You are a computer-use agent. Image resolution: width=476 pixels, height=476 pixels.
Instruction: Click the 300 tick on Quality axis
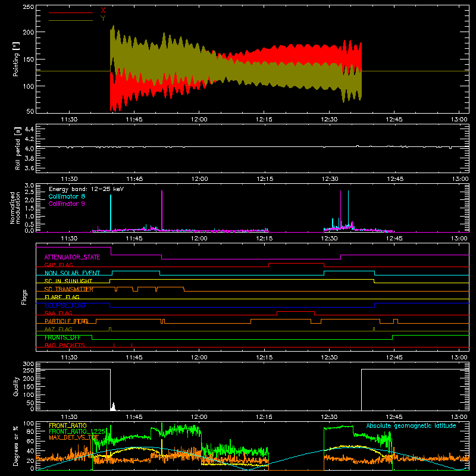[28, 364]
